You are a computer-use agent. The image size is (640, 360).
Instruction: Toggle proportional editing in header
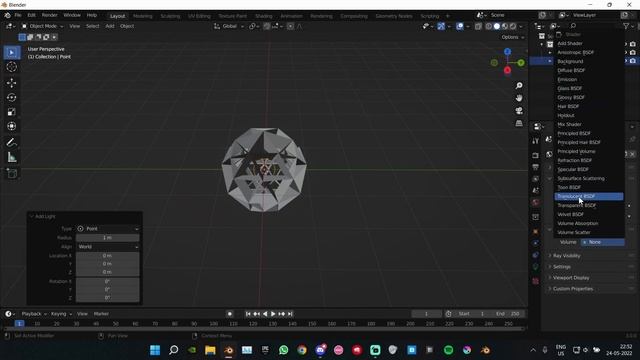290,26
